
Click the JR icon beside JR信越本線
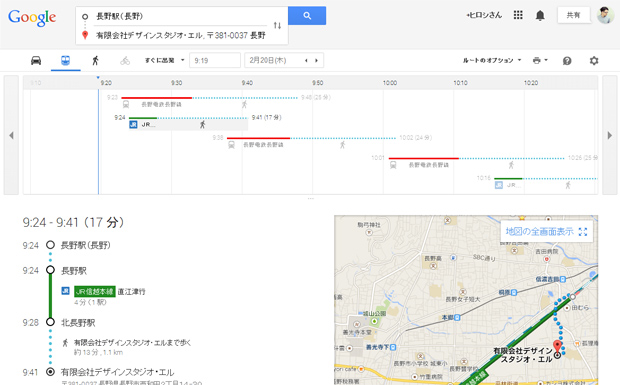66,291
